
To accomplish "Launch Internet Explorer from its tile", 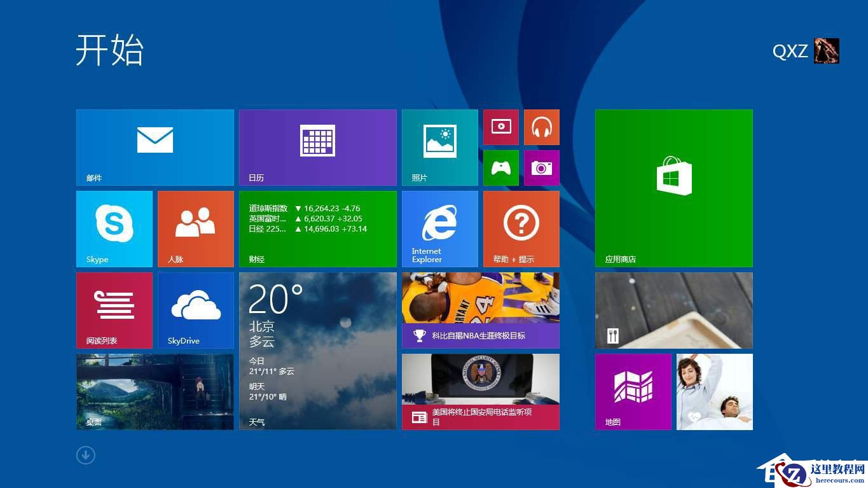I will [x=439, y=228].
